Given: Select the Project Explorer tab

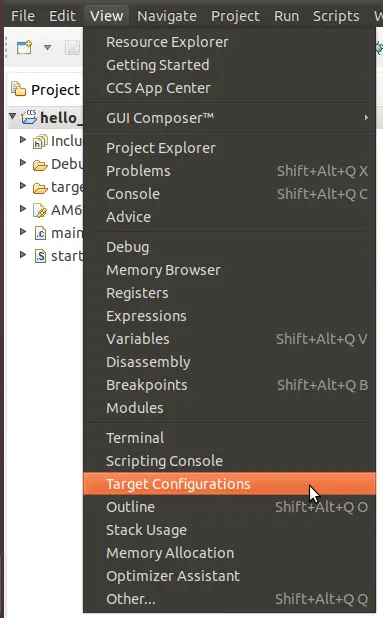Looking at the screenshot, I should click(x=55, y=90).
